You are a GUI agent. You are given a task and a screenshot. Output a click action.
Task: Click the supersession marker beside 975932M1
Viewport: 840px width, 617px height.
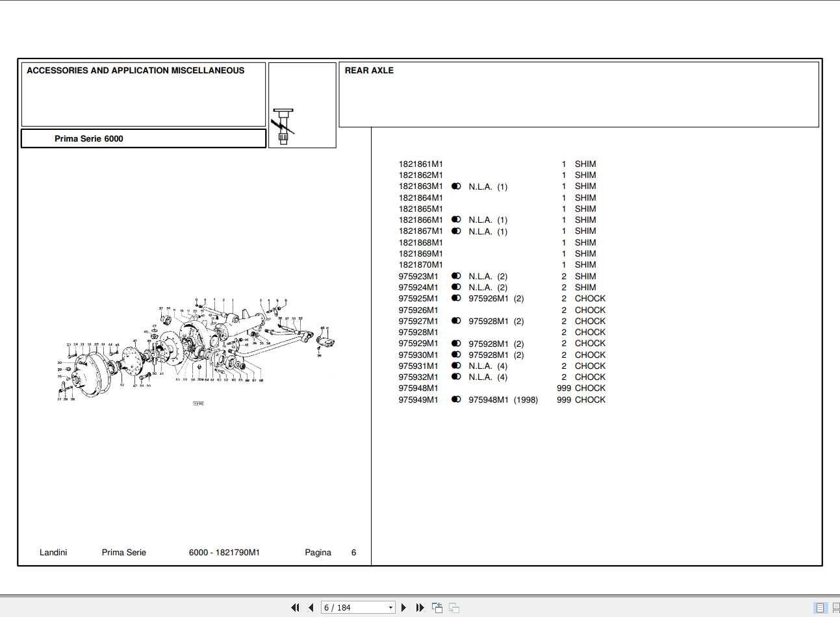click(456, 377)
